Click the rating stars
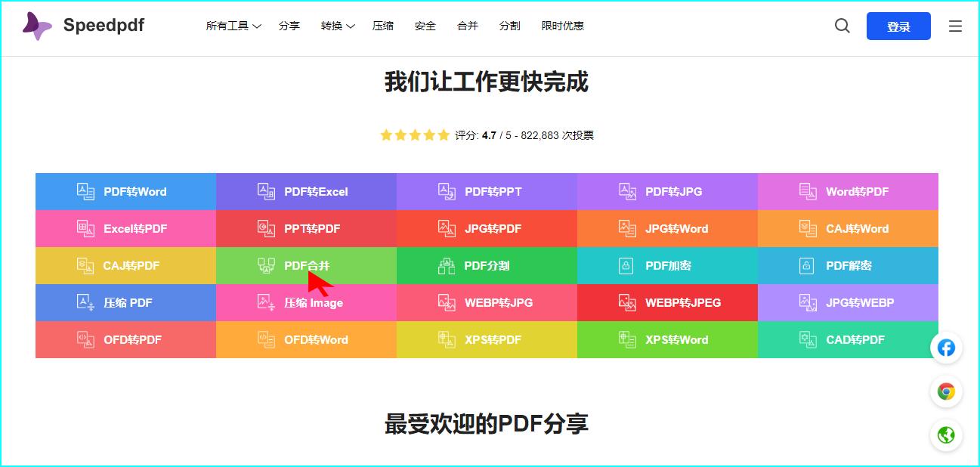The width and height of the screenshot is (980, 467). [x=414, y=134]
